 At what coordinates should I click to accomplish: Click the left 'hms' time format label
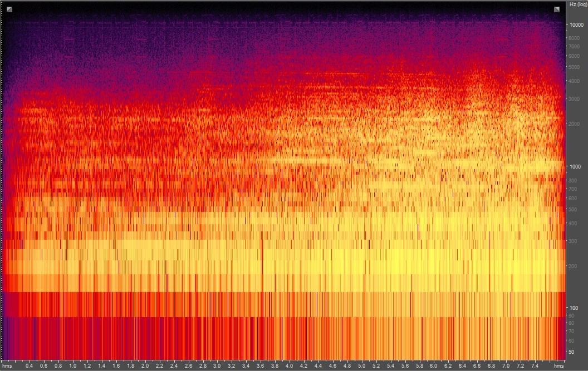tap(9, 366)
